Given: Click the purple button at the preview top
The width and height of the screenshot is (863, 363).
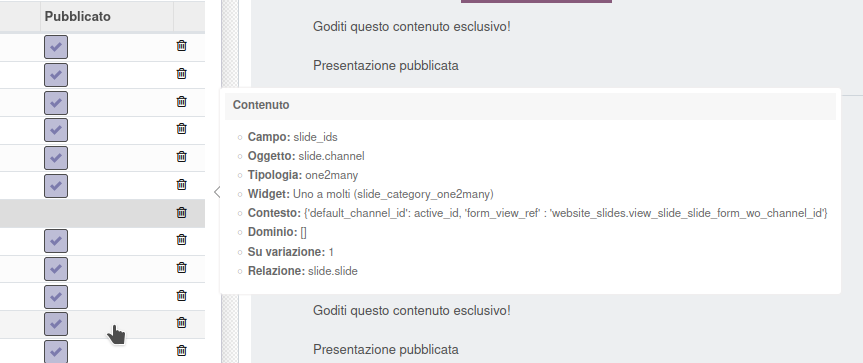Looking at the screenshot, I should 536,2.
